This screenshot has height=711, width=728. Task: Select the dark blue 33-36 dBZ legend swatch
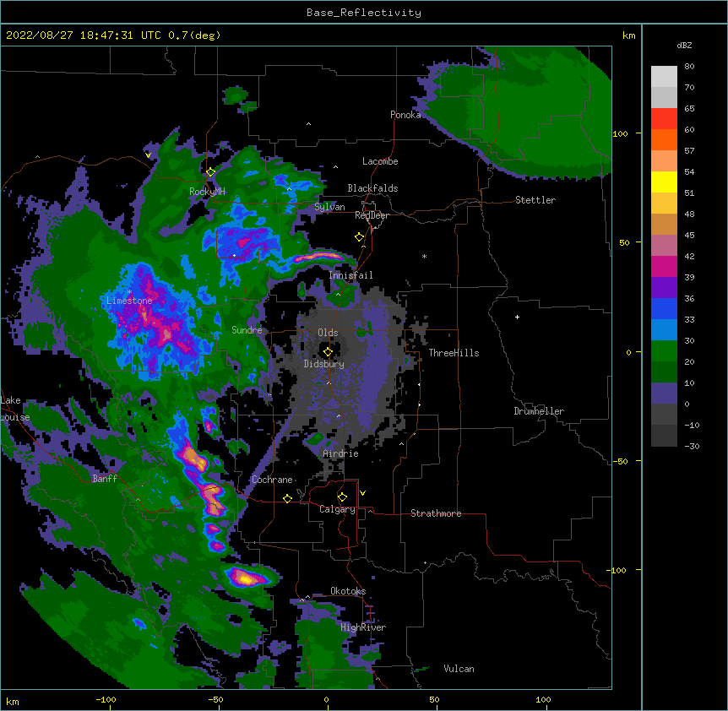coord(664,308)
